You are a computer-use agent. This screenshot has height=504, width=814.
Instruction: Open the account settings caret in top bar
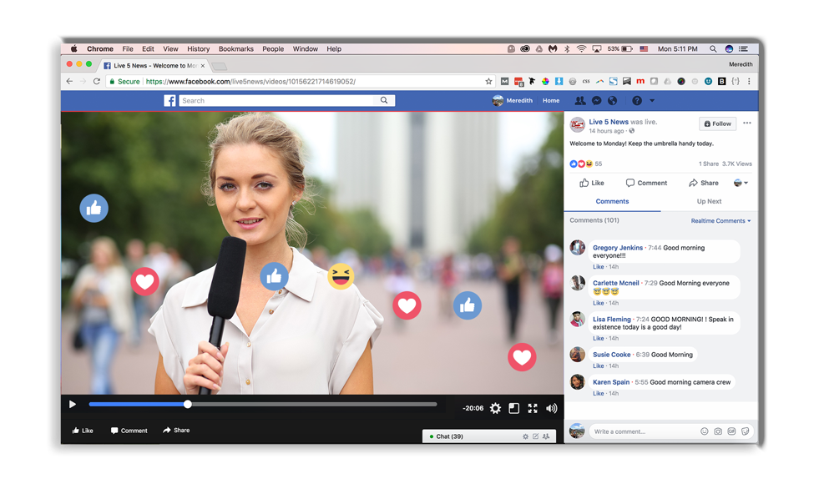click(x=650, y=100)
